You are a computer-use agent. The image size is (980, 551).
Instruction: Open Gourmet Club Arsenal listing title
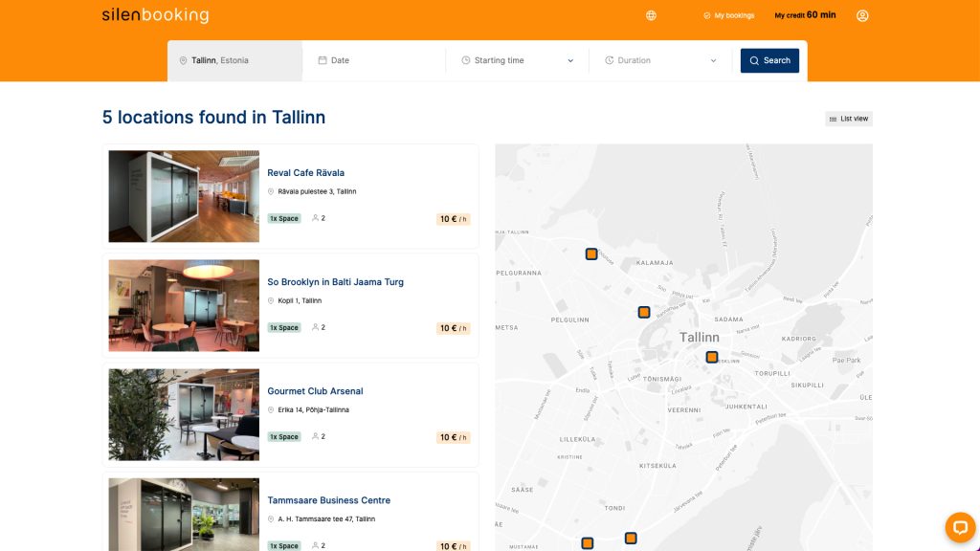pos(315,391)
